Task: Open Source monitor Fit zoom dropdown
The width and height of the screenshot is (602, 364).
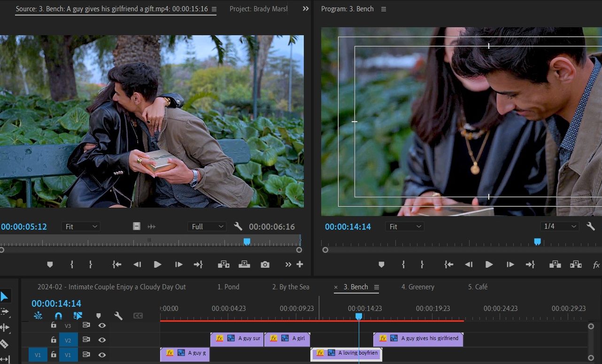Action: coord(81,226)
